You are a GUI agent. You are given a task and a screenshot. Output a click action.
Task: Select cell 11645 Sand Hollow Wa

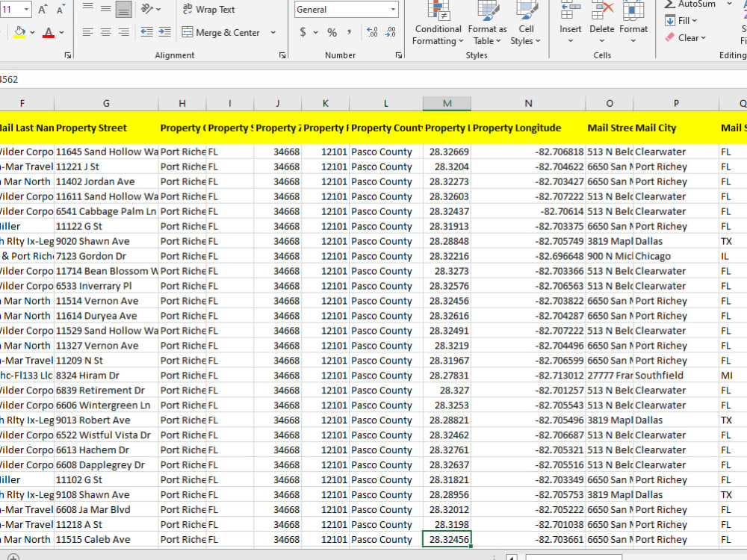tap(106, 152)
